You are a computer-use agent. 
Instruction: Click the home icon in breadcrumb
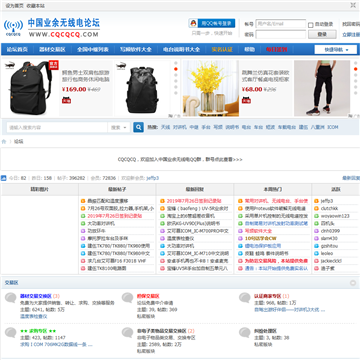tap(4, 142)
